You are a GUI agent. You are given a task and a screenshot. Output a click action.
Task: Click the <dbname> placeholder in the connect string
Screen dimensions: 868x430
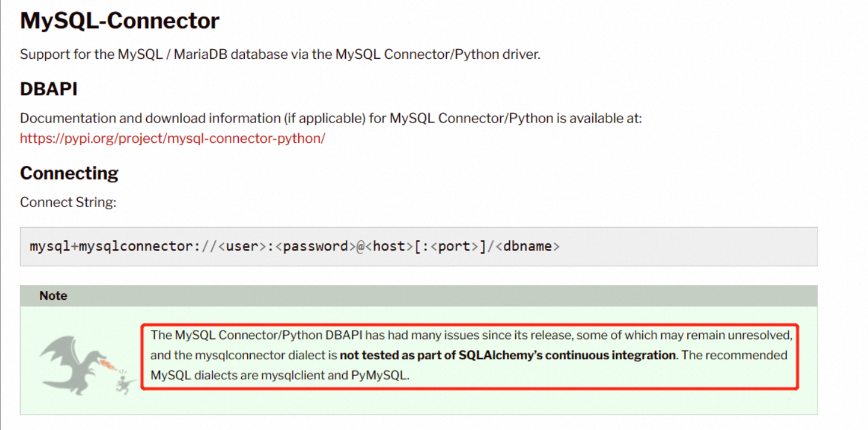click(x=528, y=246)
